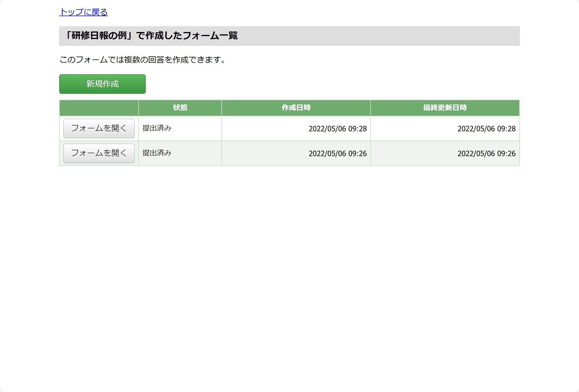Open the form created at 09:28
This screenshot has width=579, height=392.
[x=99, y=128]
